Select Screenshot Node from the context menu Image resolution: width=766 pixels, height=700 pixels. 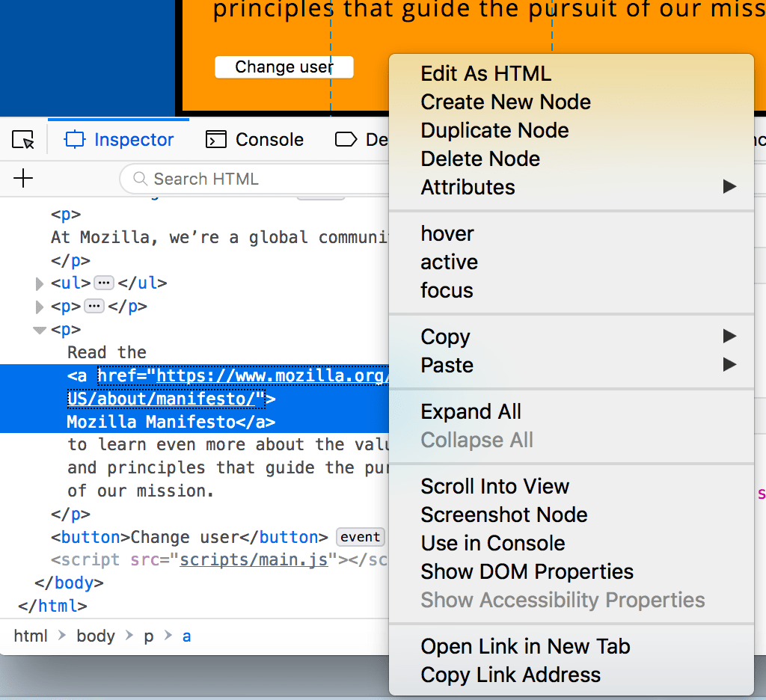[x=504, y=515]
